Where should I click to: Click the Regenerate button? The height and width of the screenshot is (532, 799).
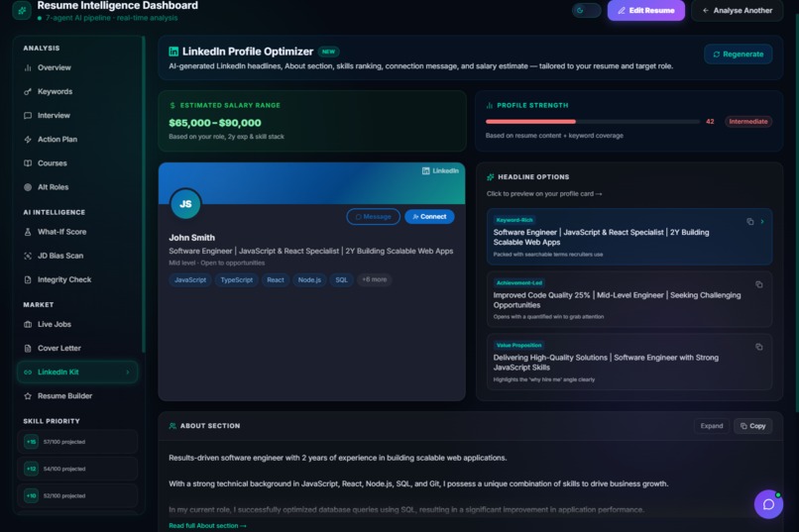pos(738,53)
